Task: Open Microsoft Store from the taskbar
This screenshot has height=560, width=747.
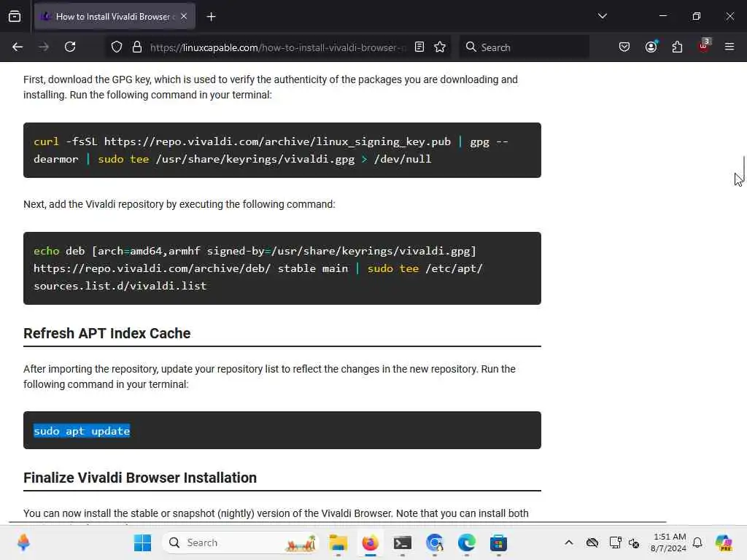Action: [498, 542]
